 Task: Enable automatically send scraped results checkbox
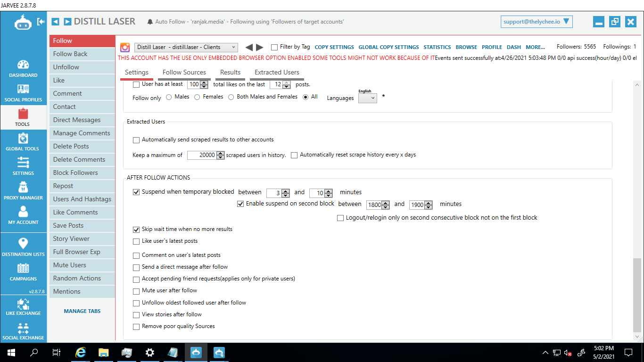(x=136, y=140)
